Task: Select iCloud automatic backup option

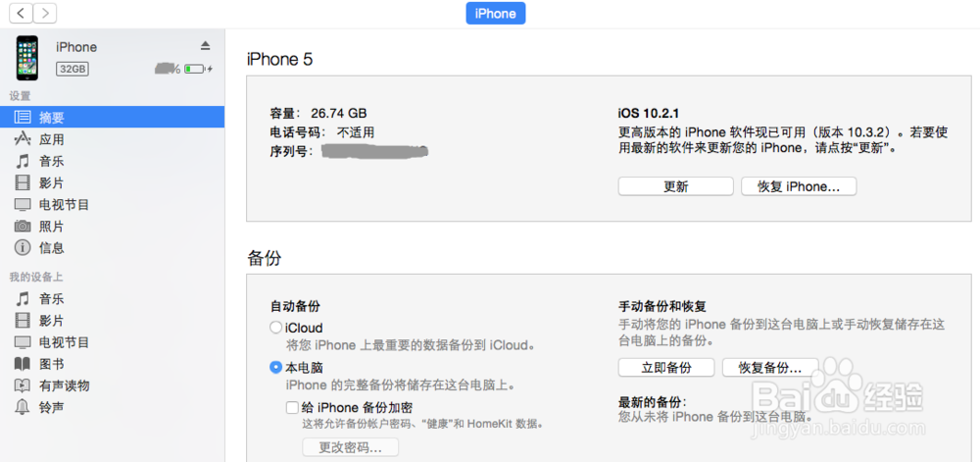Action: [x=275, y=328]
